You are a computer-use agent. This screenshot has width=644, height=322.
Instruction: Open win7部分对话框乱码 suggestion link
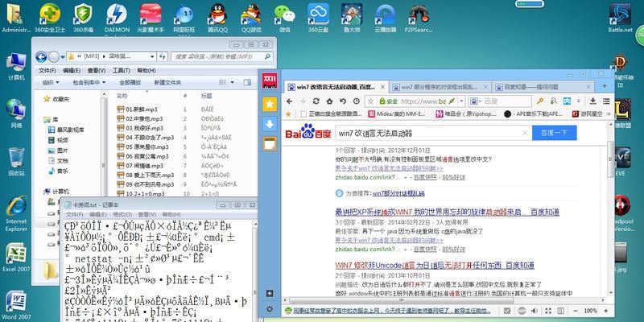coord(398,193)
